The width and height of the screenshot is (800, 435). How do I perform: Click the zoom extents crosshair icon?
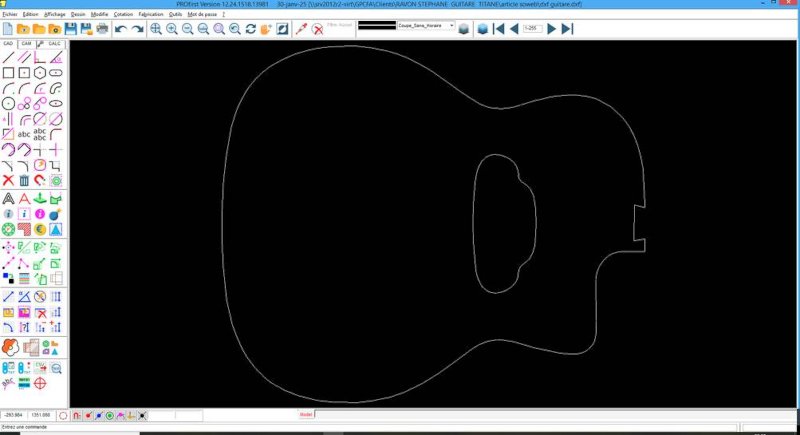(156, 29)
